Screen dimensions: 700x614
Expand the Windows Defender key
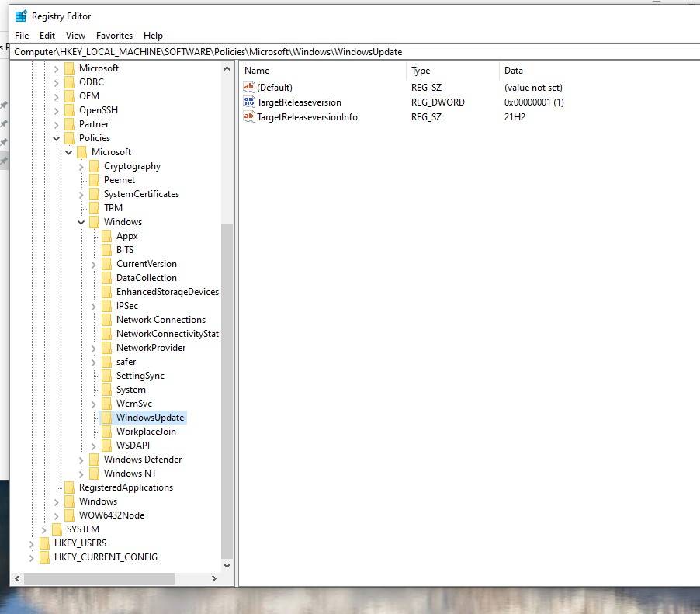click(81, 460)
